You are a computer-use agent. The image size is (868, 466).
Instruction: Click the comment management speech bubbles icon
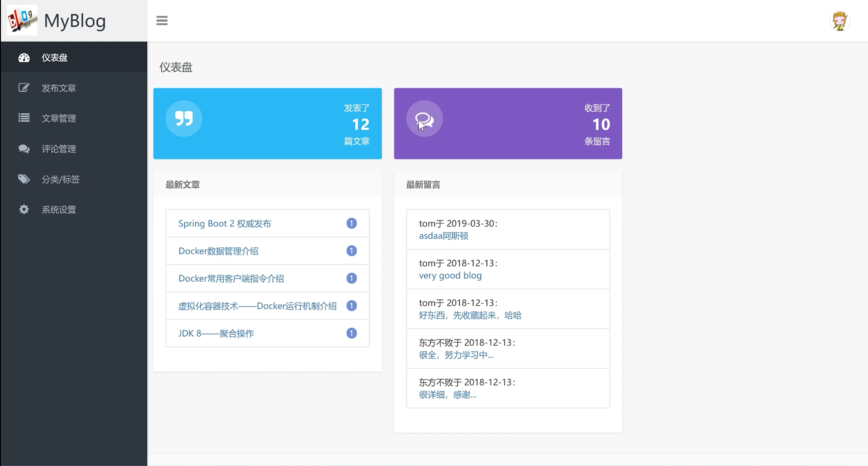coord(24,149)
